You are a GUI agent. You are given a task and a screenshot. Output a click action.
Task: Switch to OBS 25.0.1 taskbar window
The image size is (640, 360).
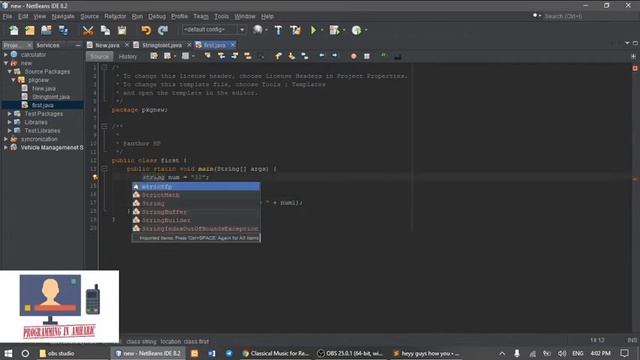(351, 353)
